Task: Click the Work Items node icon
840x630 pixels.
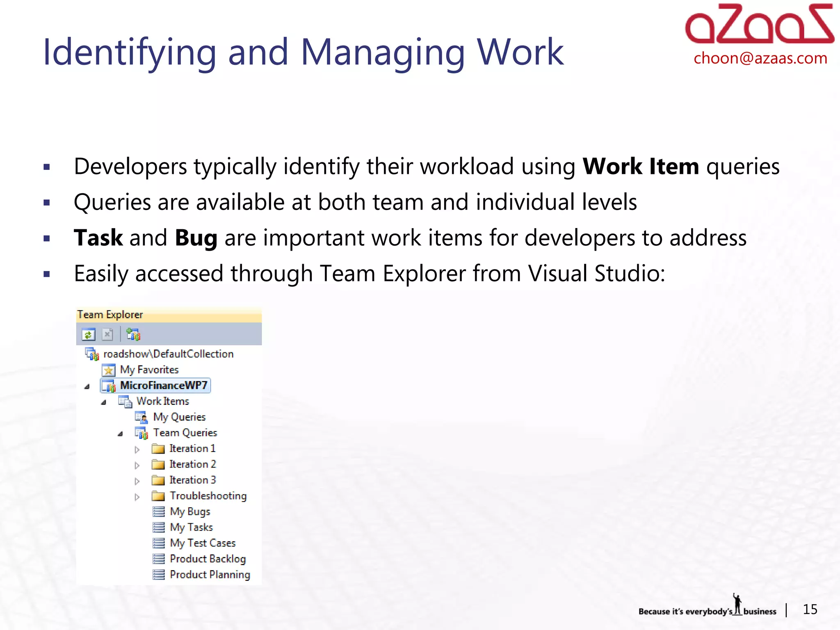Action: click(x=125, y=402)
